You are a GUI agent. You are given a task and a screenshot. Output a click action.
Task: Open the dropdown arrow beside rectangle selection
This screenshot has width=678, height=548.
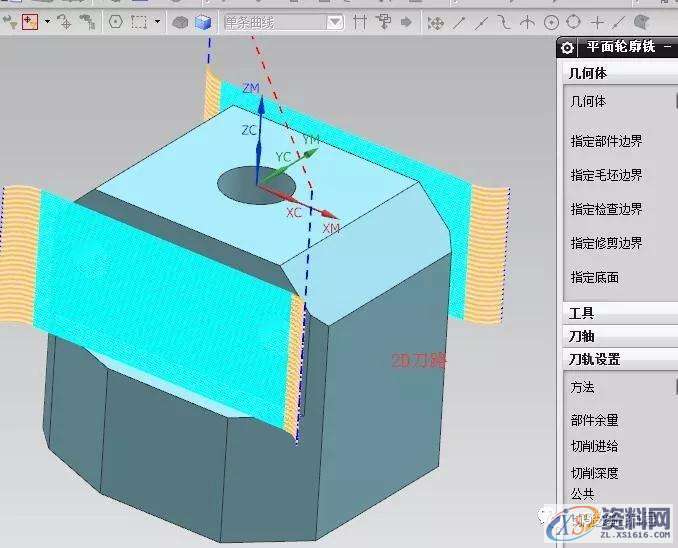[155, 21]
